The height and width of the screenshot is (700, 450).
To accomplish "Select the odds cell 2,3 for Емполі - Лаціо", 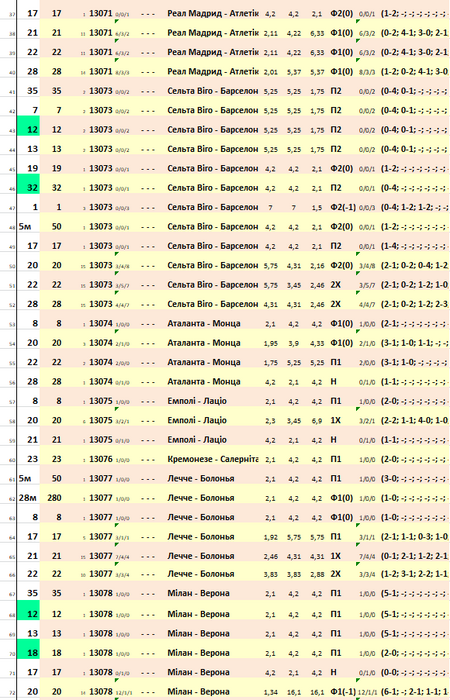I will tap(270, 421).
